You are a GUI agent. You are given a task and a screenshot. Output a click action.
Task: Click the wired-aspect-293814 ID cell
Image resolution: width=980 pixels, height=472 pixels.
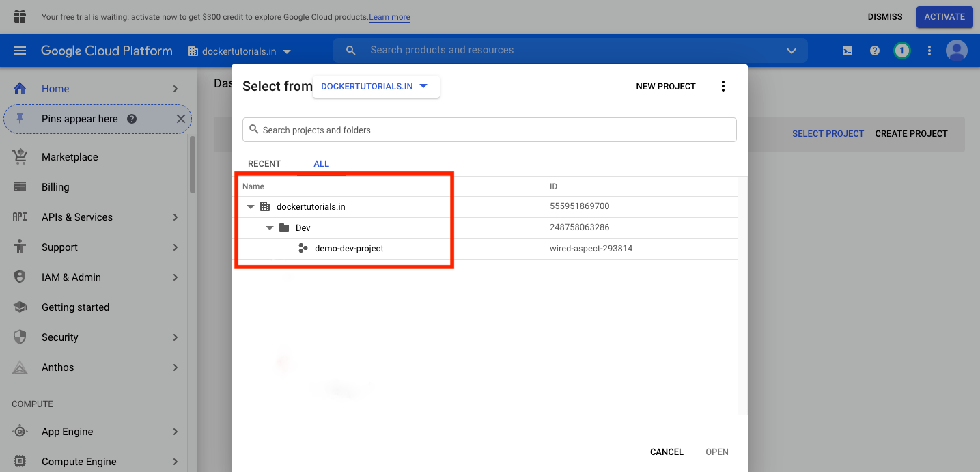[591, 249]
